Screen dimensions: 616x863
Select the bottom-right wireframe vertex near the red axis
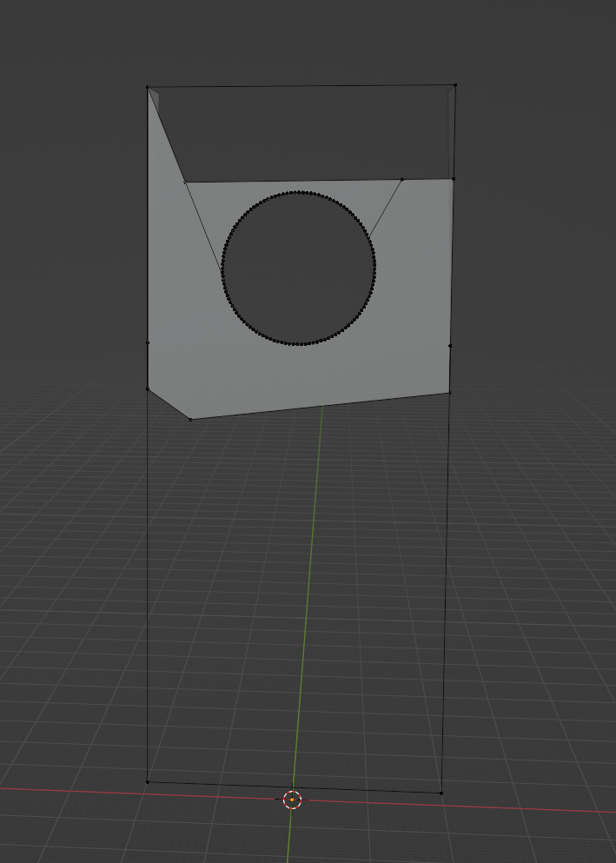coord(441,793)
